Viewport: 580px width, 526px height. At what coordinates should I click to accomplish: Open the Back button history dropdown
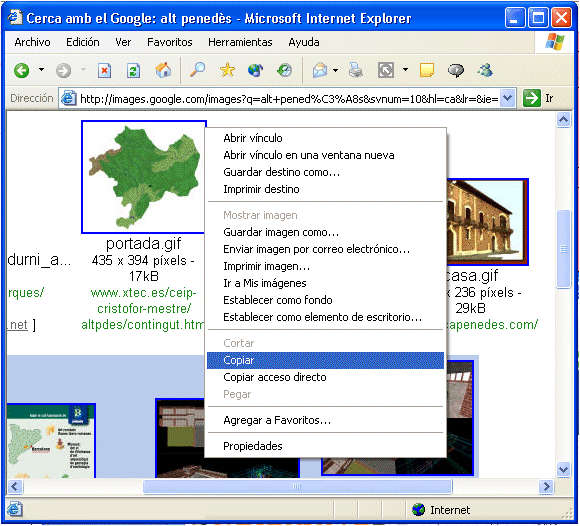(x=41, y=70)
